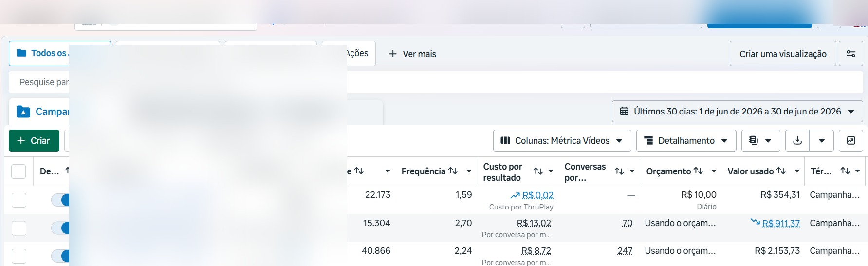Image resolution: width=868 pixels, height=266 pixels.
Task: Sort by the Orçamento column arrows
Action: pyautogui.click(x=698, y=171)
